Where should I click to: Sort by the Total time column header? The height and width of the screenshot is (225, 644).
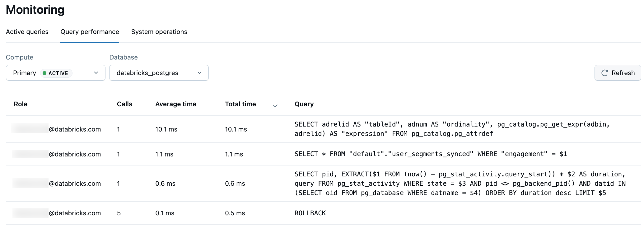[240, 104]
